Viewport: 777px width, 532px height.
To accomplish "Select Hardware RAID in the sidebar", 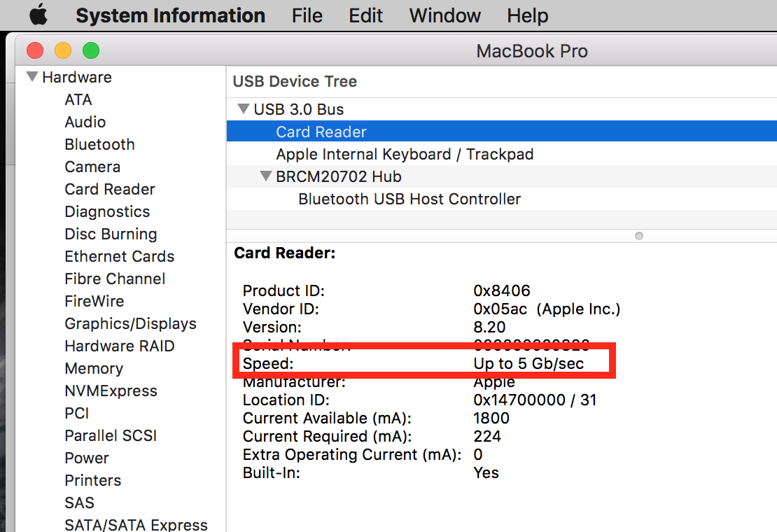I will click(x=120, y=346).
